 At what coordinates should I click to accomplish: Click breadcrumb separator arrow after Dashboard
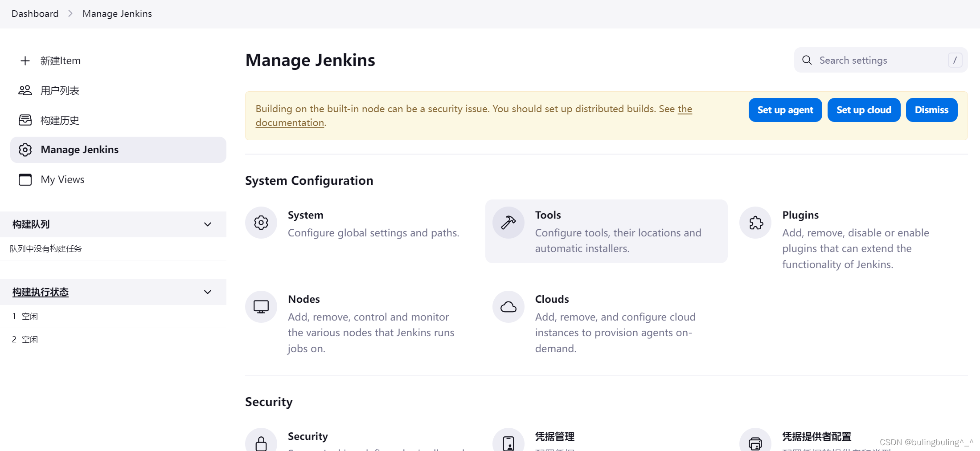click(70, 14)
